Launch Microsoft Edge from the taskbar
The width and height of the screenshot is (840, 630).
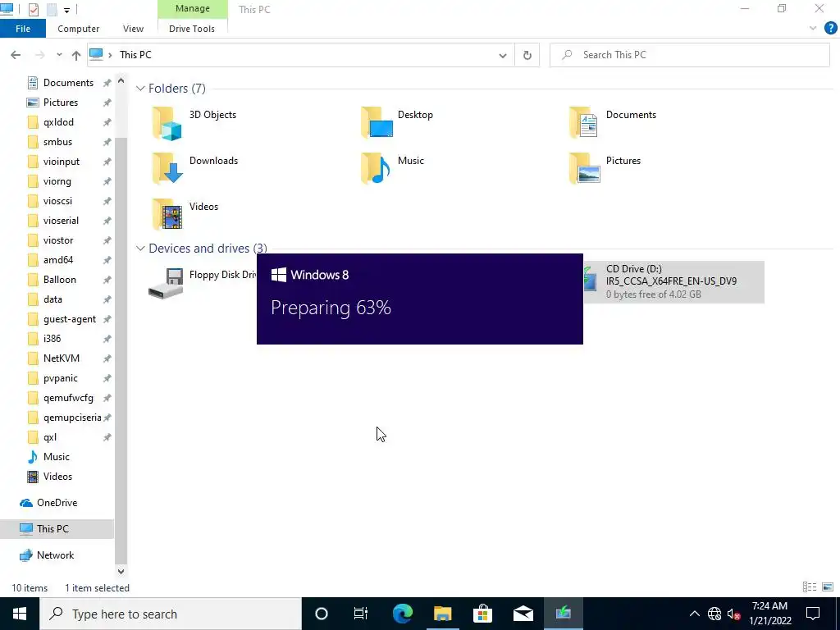(x=403, y=614)
